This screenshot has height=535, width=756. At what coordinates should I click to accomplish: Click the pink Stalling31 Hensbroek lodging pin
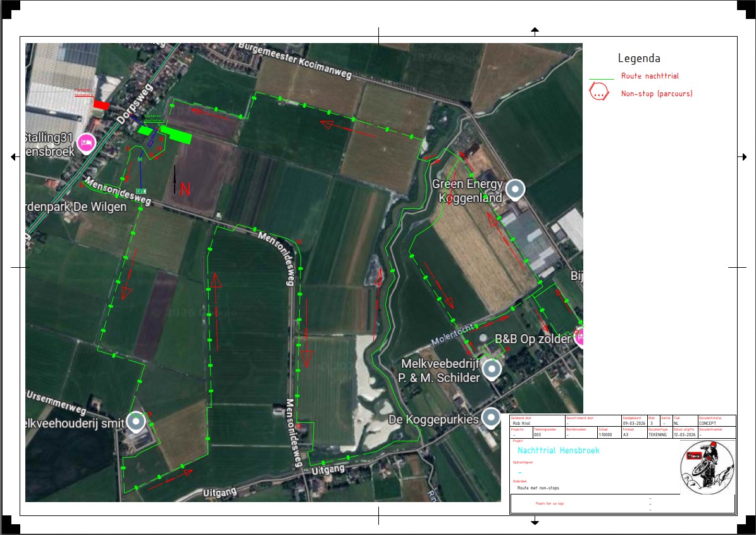click(x=85, y=144)
